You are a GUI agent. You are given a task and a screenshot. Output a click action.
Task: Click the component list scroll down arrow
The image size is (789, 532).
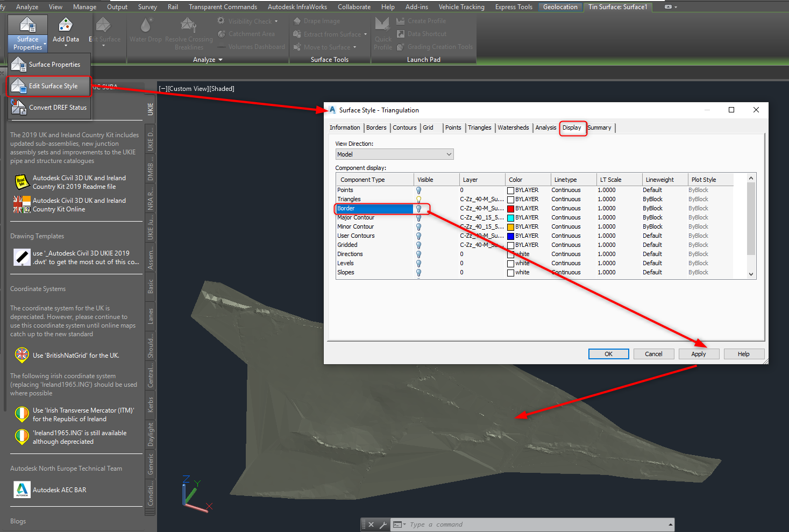point(751,274)
